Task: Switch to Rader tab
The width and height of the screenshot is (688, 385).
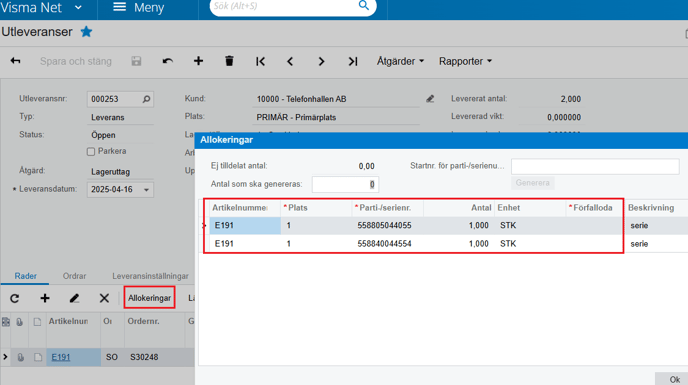Action: click(x=25, y=276)
